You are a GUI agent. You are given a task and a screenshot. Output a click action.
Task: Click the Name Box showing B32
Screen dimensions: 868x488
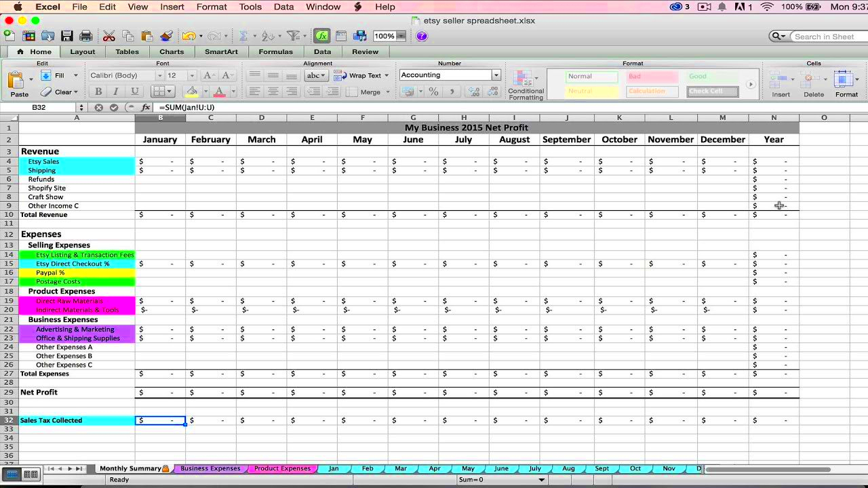[39, 107]
